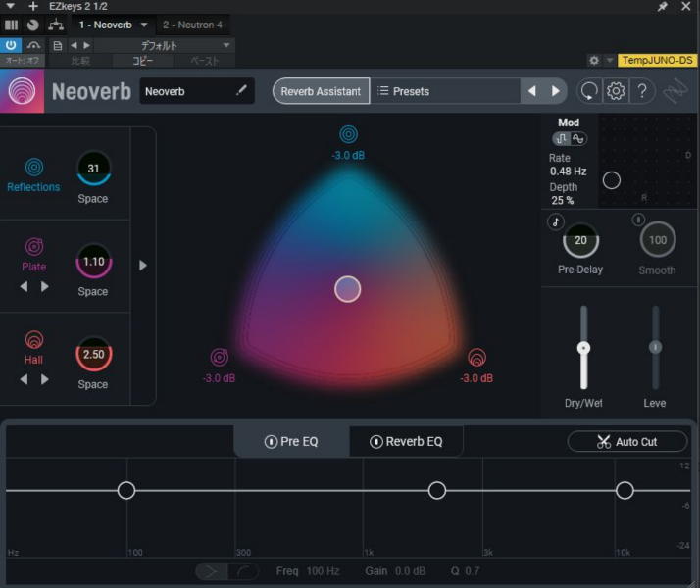
Task: Click the circular arrow icon beside settings
Action: coord(589,91)
